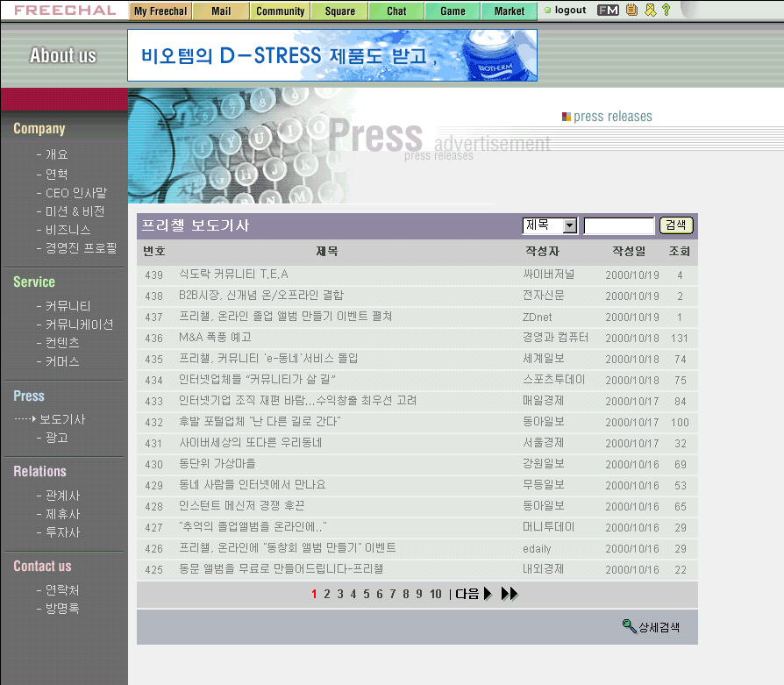This screenshot has width=784, height=685.
Task: Go to page 2 of the article list
Action: tap(327, 594)
